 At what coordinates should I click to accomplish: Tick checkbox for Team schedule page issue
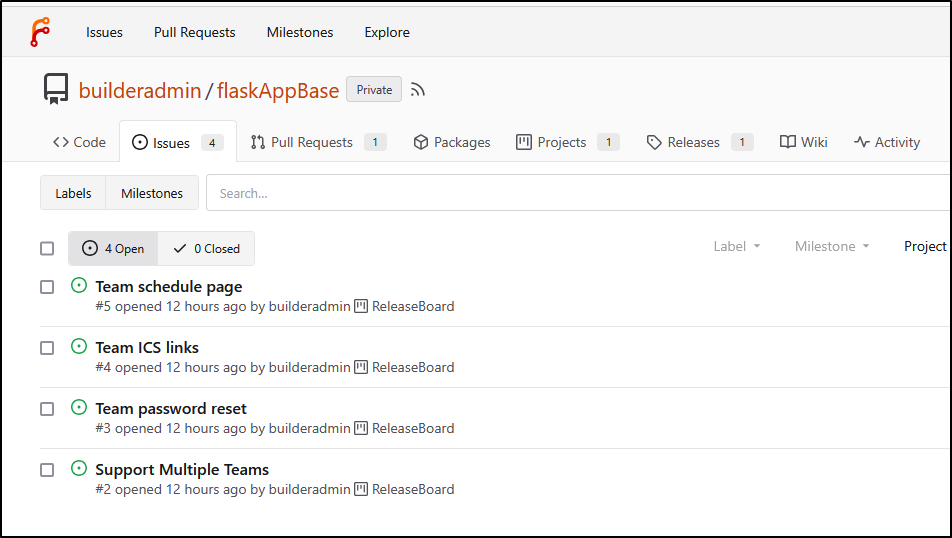47,287
